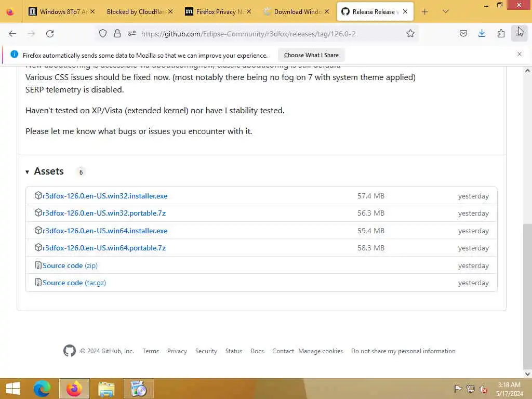
Task: Reload the page with the refresh icon
Action: click(50, 34)
